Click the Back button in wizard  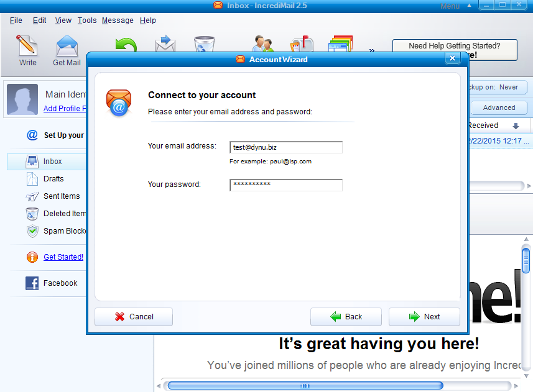346,317
